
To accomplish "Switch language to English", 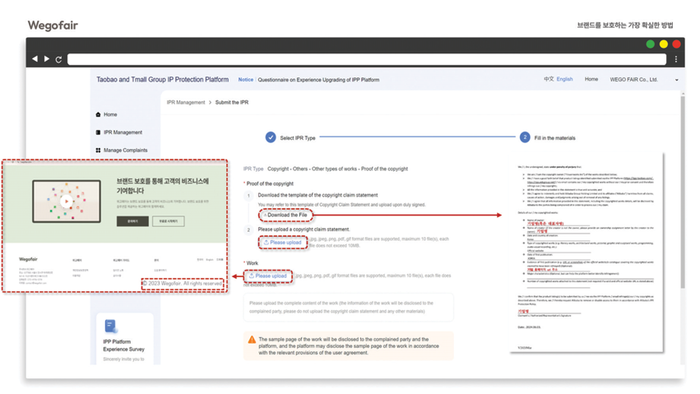I will 565,79.
